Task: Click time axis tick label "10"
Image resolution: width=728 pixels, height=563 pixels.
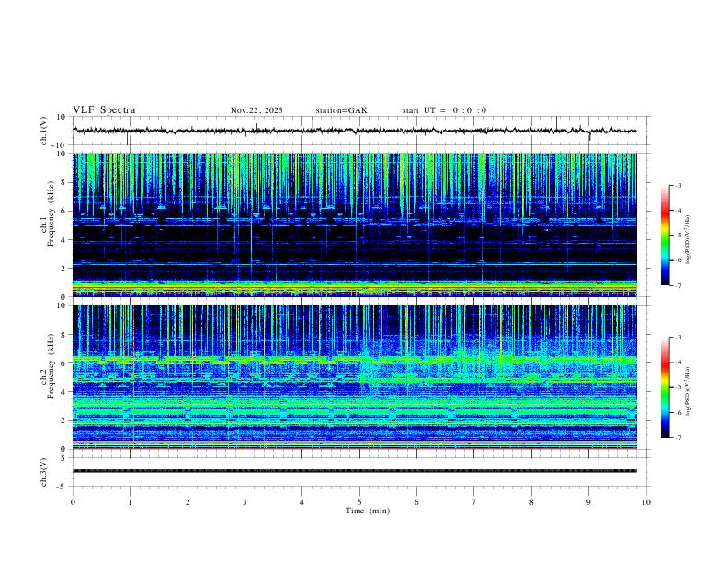Action: 646,502
